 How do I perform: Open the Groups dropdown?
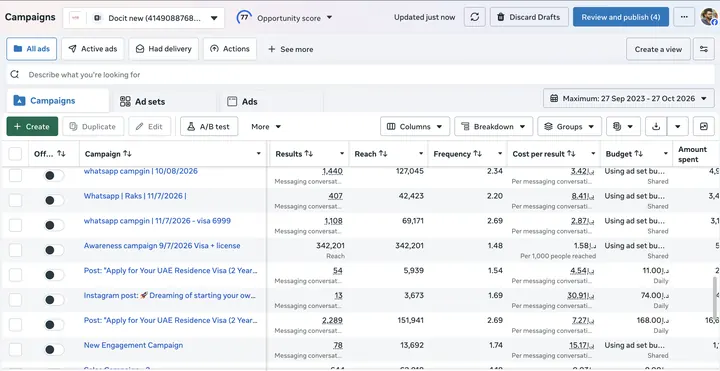[x=569, y=126]
